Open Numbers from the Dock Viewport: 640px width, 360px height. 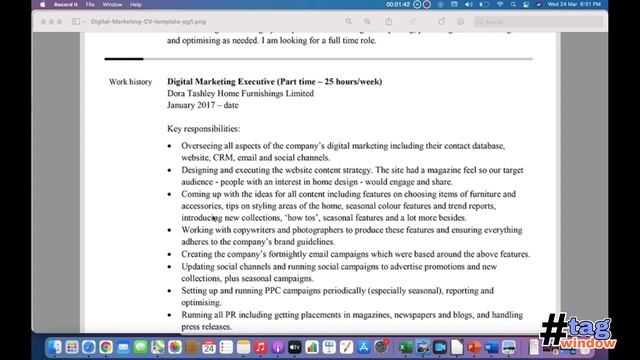312,347
